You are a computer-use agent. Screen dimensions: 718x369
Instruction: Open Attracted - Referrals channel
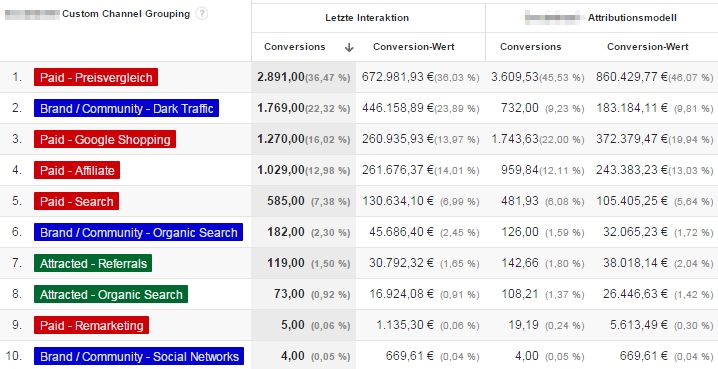point(93,264)
